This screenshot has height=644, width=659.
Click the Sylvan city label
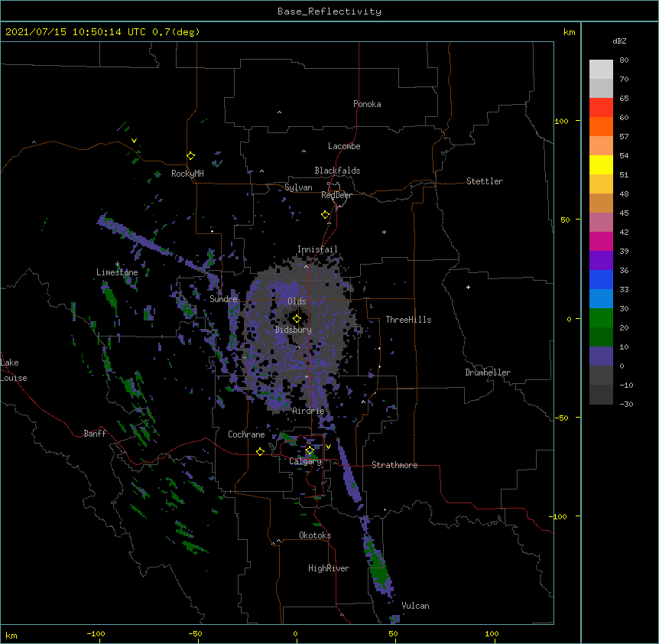(298, 187)
